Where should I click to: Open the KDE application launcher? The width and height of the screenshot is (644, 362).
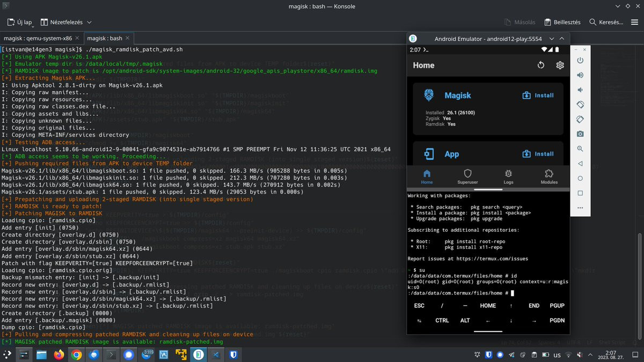(x=8, y=354)
